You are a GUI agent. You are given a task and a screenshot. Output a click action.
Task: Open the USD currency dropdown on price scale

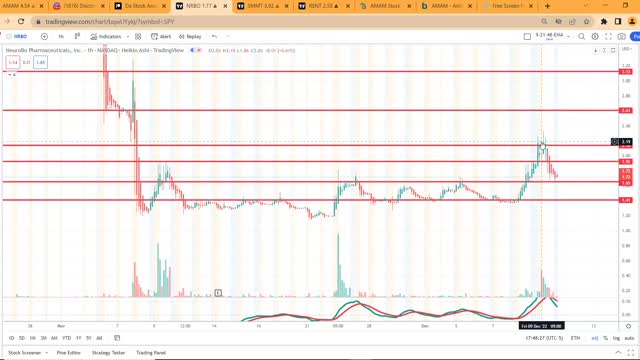click(626, 49)
